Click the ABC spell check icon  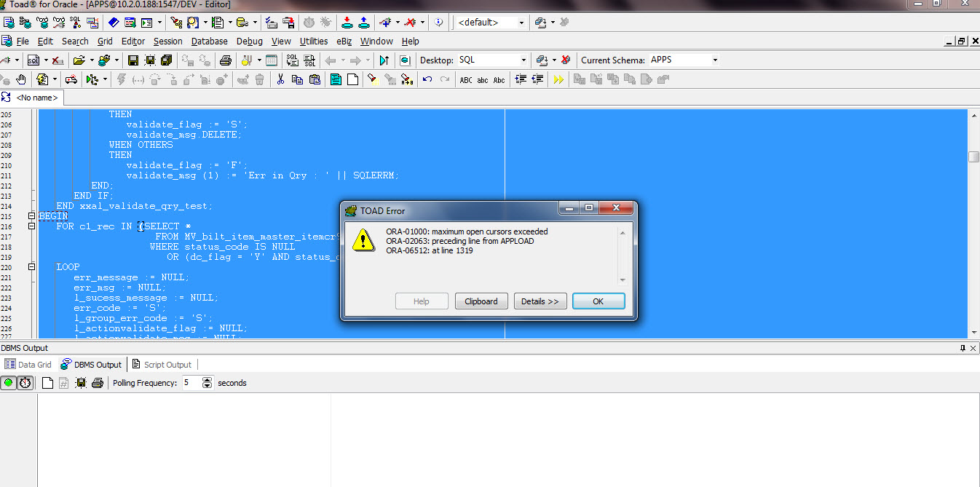click(x=466, y=79)
